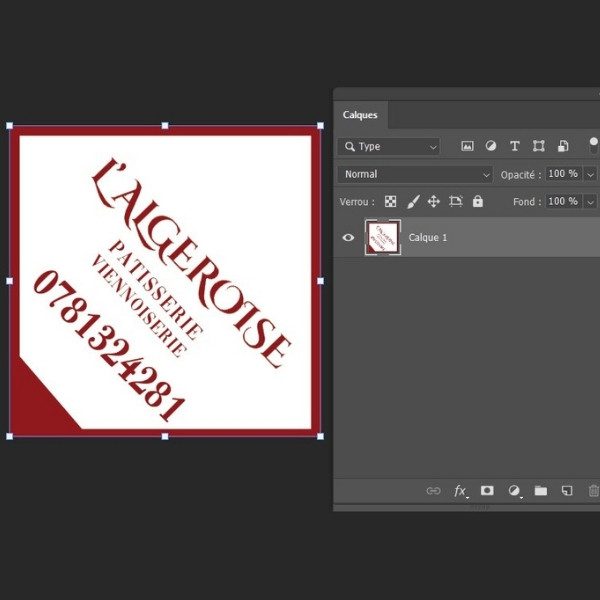This screenshot has height=600, width=600.
Task: Create a new layer
Action: [567, 491]
